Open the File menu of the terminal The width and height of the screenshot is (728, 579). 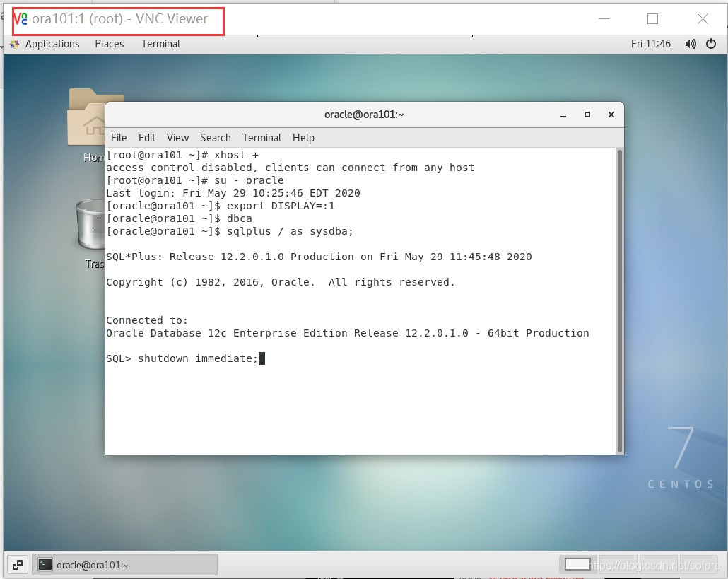click(x=118, y=137)
